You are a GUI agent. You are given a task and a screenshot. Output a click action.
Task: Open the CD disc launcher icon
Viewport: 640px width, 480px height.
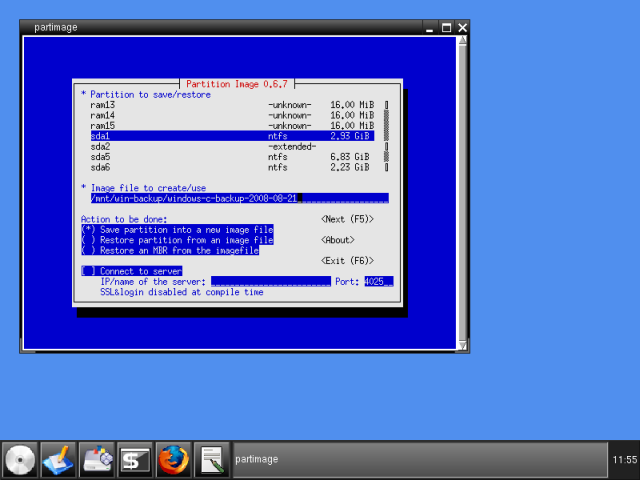click(20, 460)
